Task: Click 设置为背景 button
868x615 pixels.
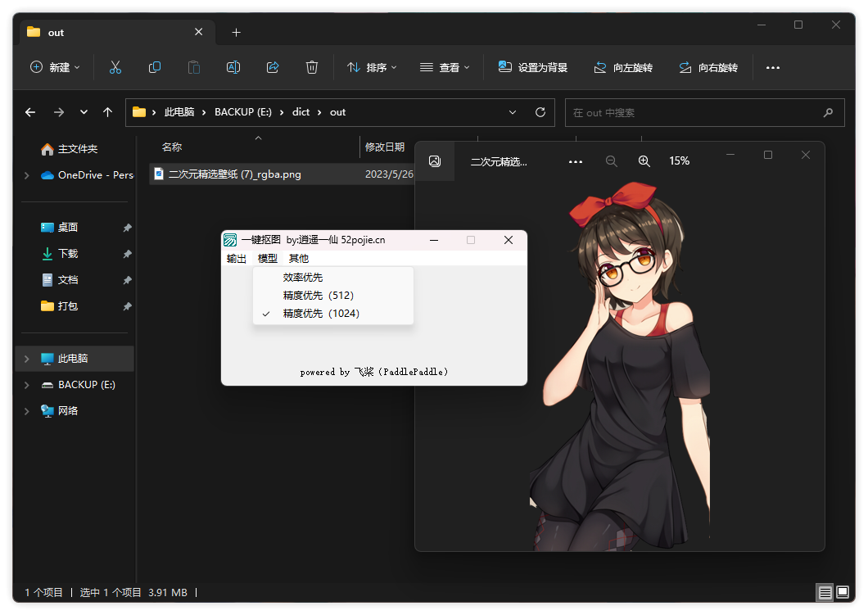Action: (x=533, y=67)
